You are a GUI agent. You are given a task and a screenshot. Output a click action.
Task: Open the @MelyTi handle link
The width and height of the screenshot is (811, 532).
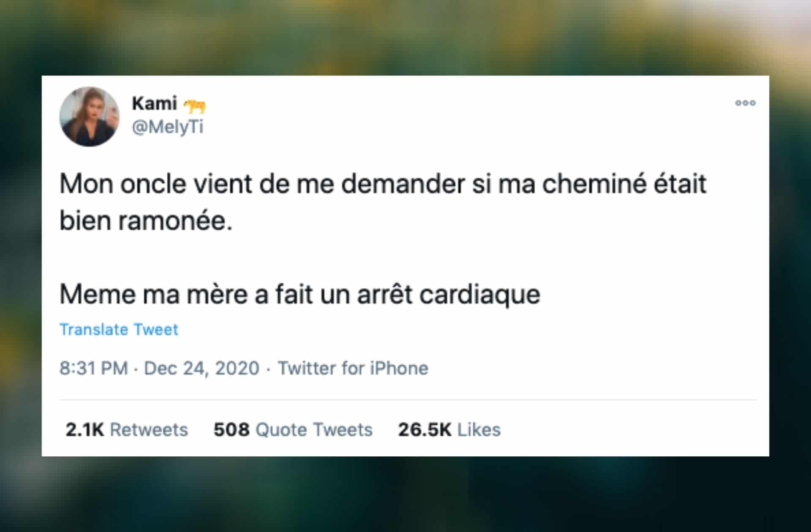click(168, 127)
